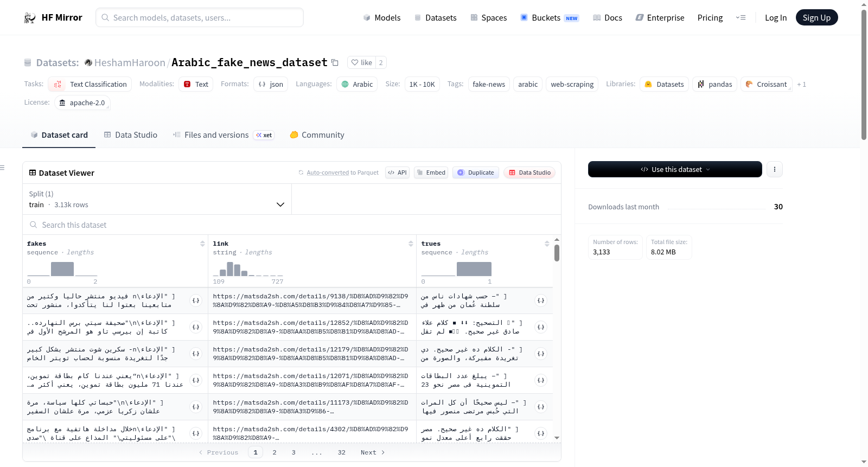Click the Sign Up button
868x467 pixels.
816,17
